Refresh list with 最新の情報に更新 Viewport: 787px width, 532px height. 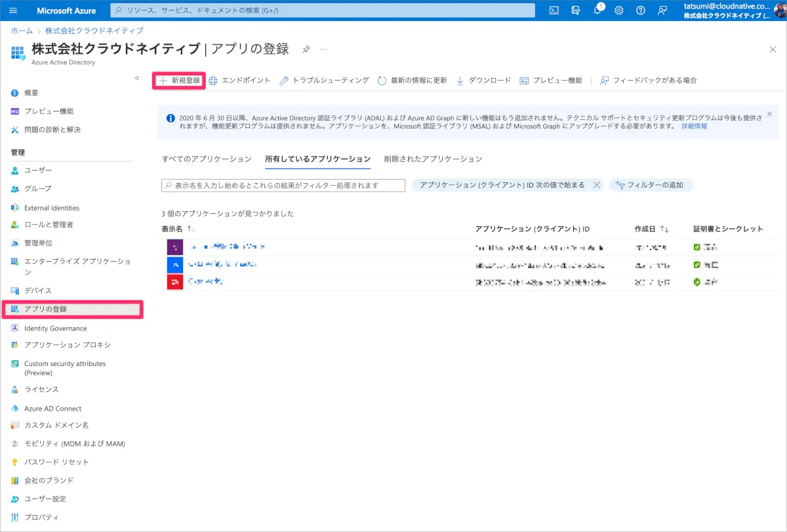(x=413, y=81)
